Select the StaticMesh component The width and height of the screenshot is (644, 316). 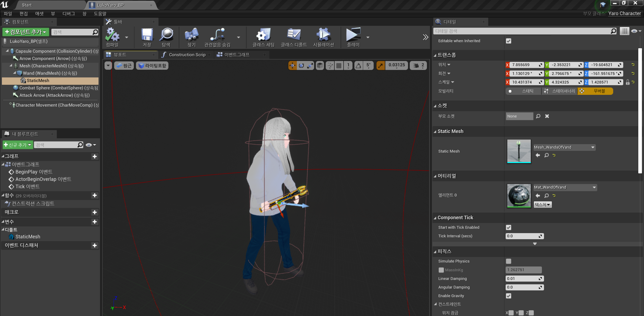(x=38, y=81)
